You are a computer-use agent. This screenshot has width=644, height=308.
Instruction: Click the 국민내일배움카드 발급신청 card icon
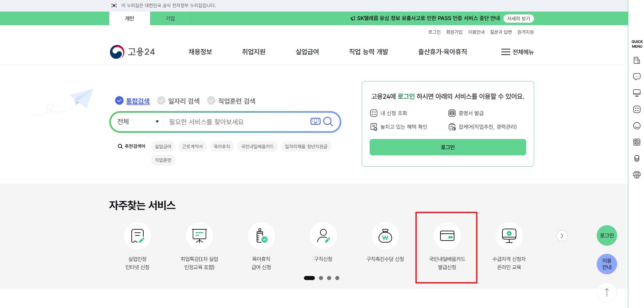pyautogui.click(x=447, y=236)
